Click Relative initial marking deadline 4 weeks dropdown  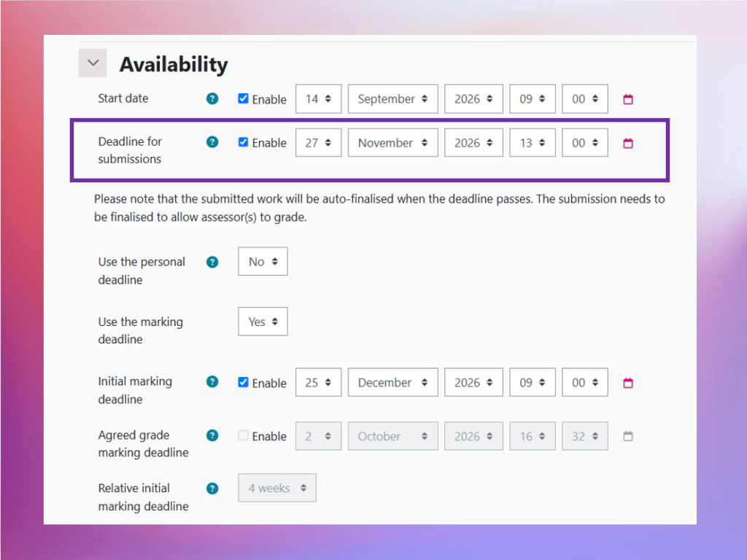[x=276, y=488]
